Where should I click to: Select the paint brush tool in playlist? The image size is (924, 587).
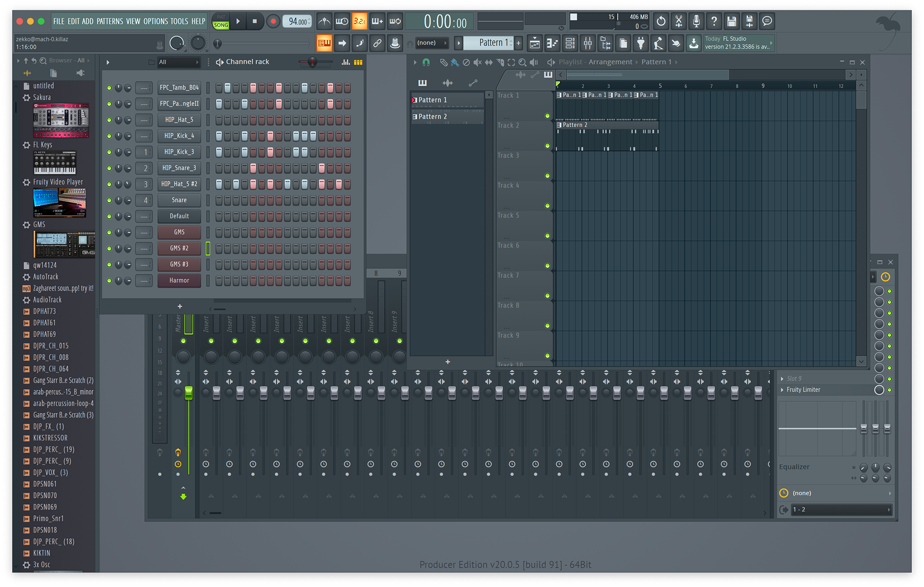(x=455, y=62)
